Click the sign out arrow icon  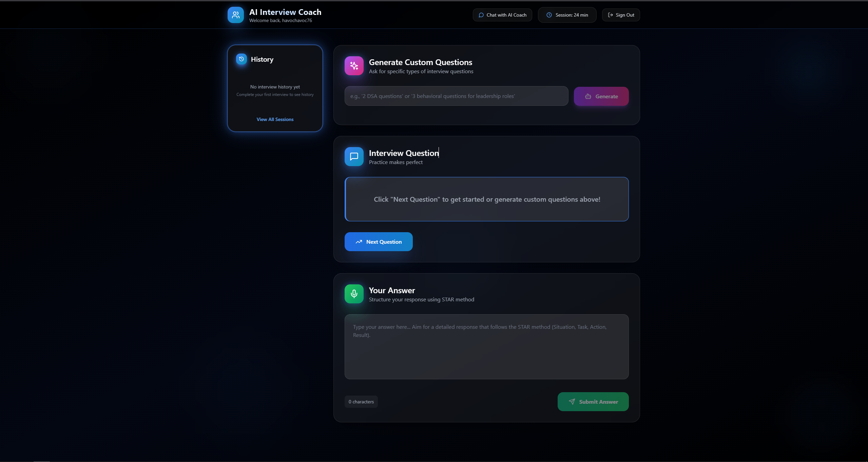pos(610,15)
